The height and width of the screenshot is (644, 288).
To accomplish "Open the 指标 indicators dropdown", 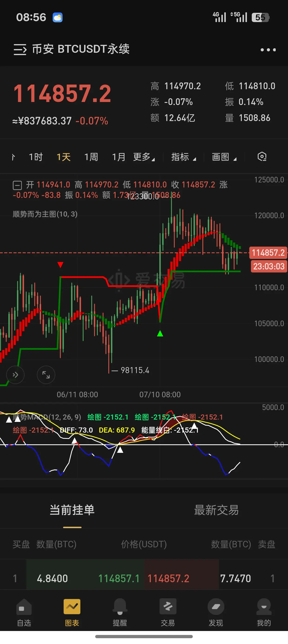I will (183, 157).
